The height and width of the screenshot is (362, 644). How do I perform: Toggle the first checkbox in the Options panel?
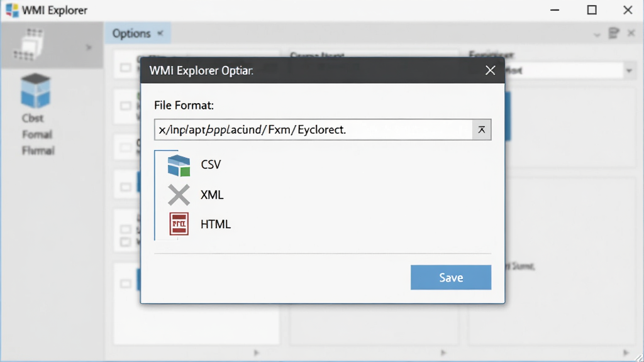[x=126, y=68]
